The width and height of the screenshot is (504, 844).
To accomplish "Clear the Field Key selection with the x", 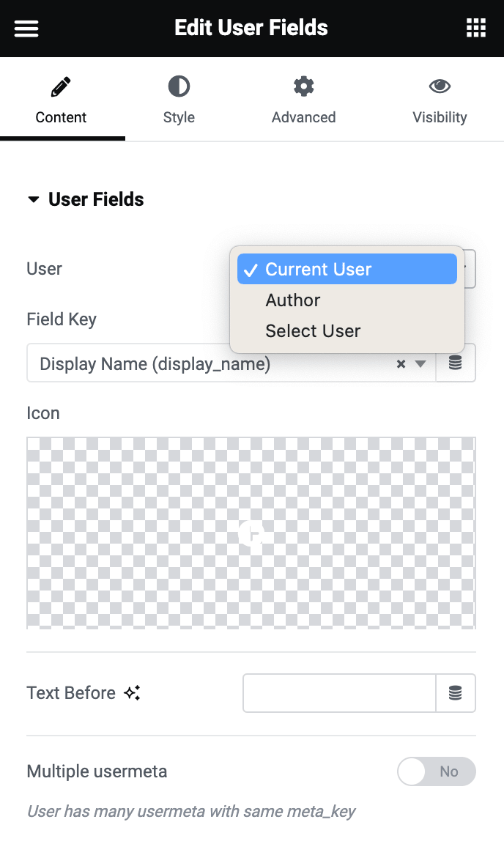I will tap(401, 363).
